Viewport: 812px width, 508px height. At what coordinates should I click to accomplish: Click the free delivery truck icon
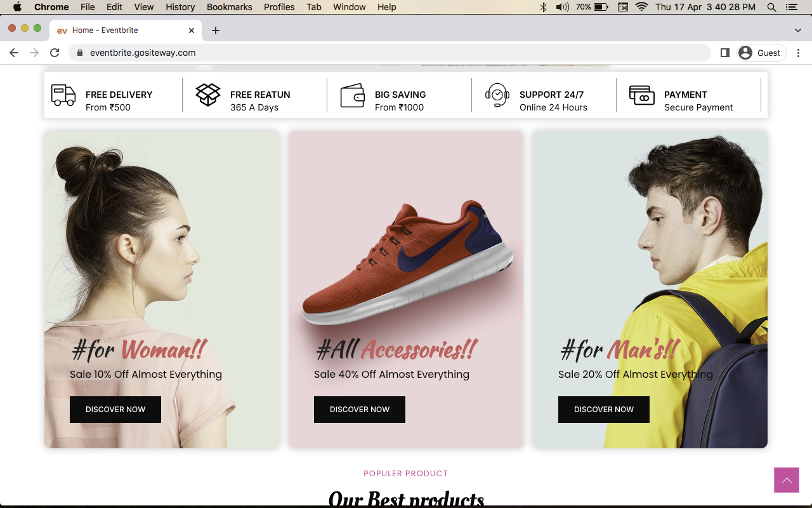click(x=63, y=95)
